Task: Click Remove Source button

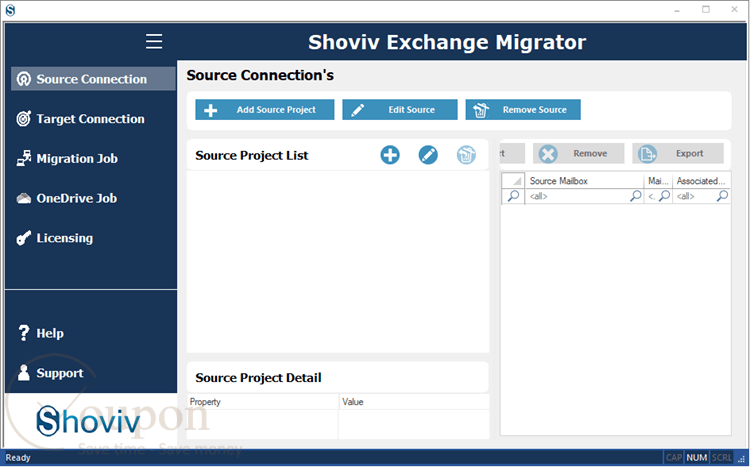Action: [x=523, y=110]
